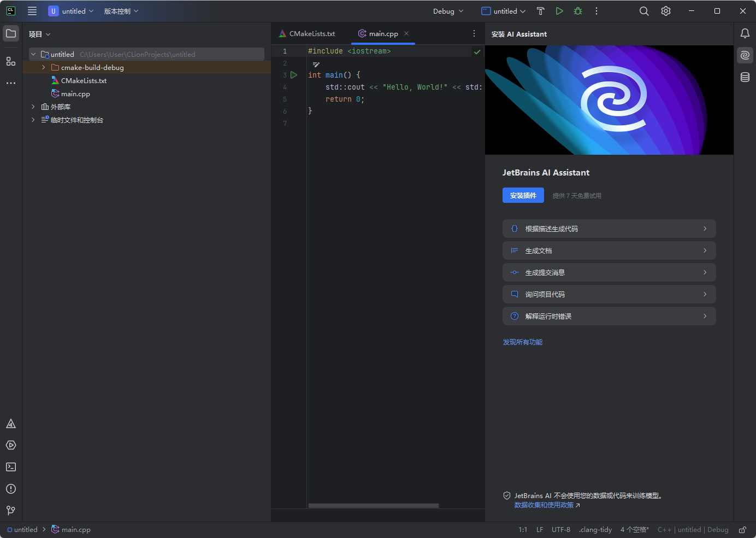Viewport: 756px width, 538px height.
Task: Start debugging with the bug icon
Action: 578,11
